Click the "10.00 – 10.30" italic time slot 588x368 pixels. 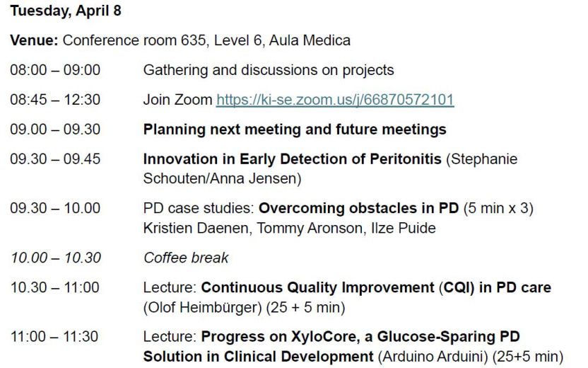point(55,258)
